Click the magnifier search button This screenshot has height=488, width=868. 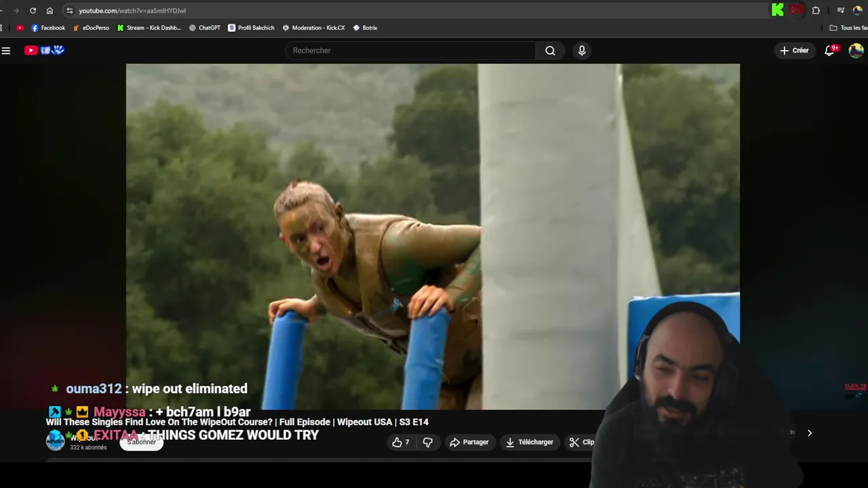click(x=550, y=50)
